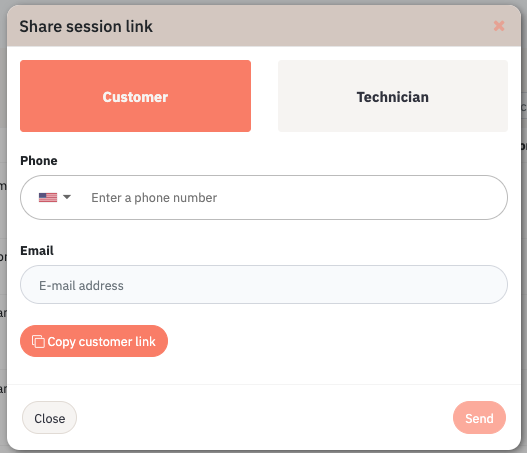Click the Email field label

[x=37, y=251]
